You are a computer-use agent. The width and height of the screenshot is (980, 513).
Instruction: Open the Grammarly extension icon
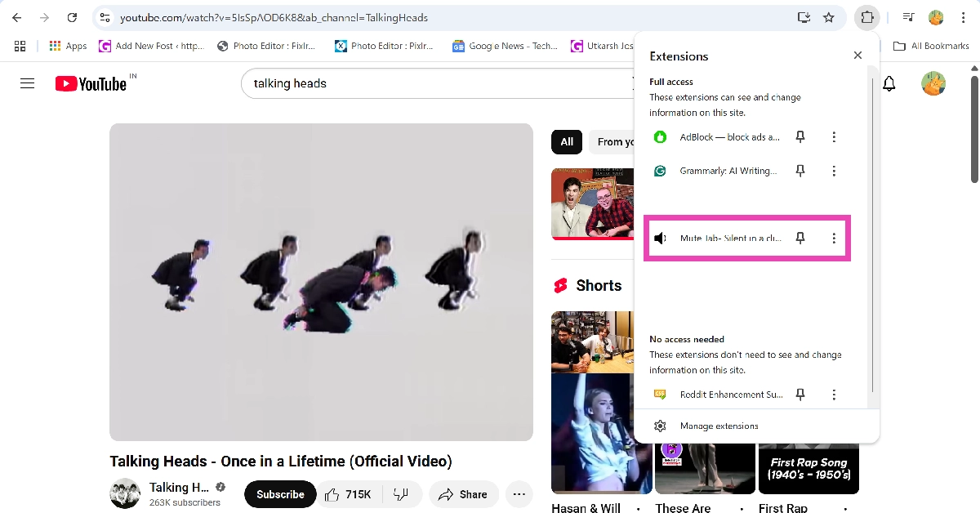pyautogui.click(x=659, y=171)
